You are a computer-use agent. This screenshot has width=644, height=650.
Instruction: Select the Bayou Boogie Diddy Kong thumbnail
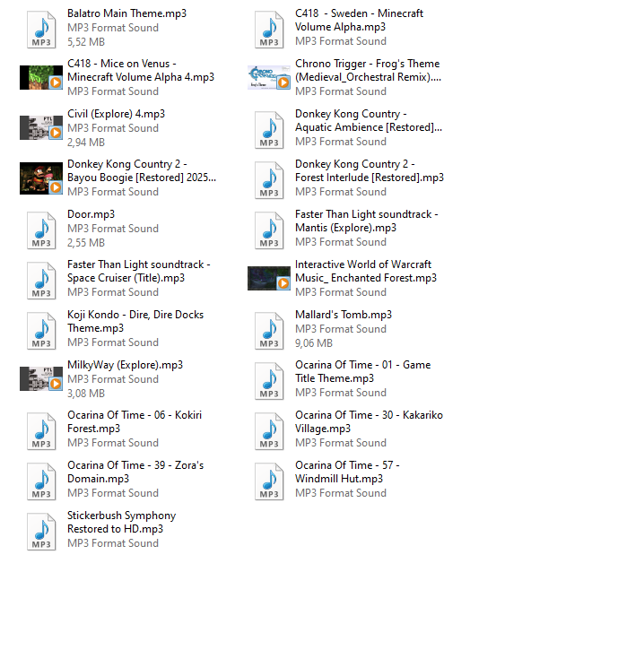pyautogui.click(x=41, y=178)
